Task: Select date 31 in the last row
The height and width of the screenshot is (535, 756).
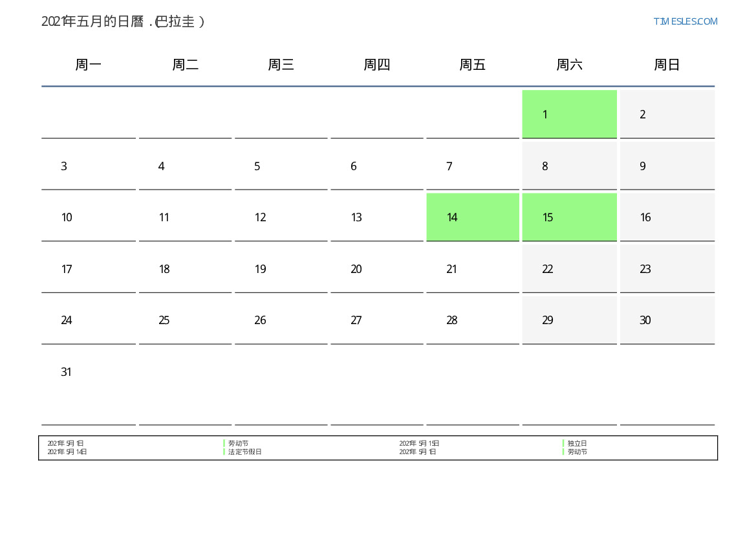Action: tap(66, 372)
